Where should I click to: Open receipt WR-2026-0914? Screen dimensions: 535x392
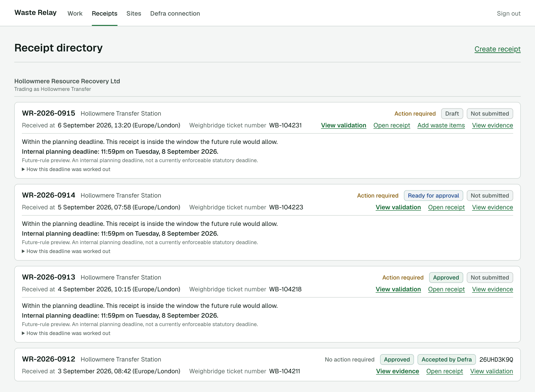click(447, 207)
